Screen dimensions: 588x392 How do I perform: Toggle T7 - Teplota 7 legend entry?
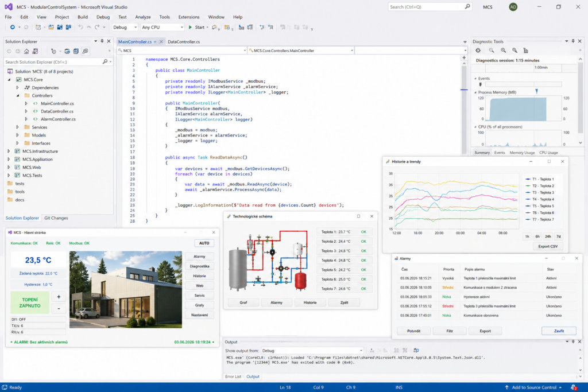[540, 220]
